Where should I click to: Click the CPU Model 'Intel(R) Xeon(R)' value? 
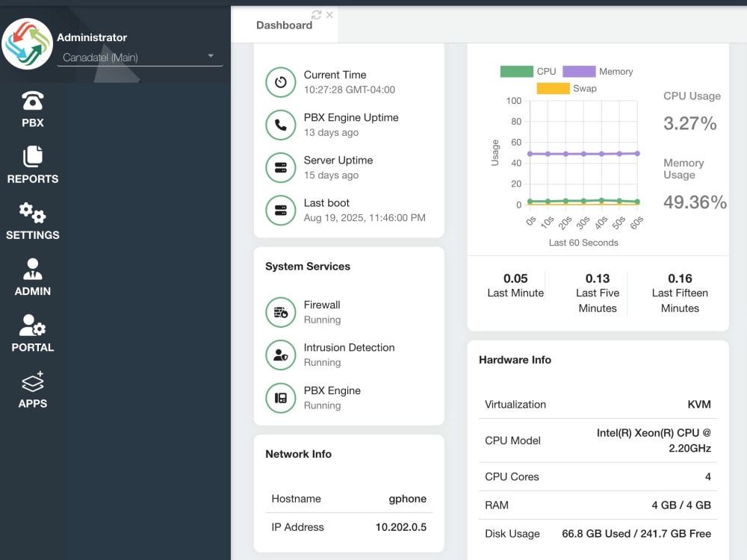click(654, 441)
